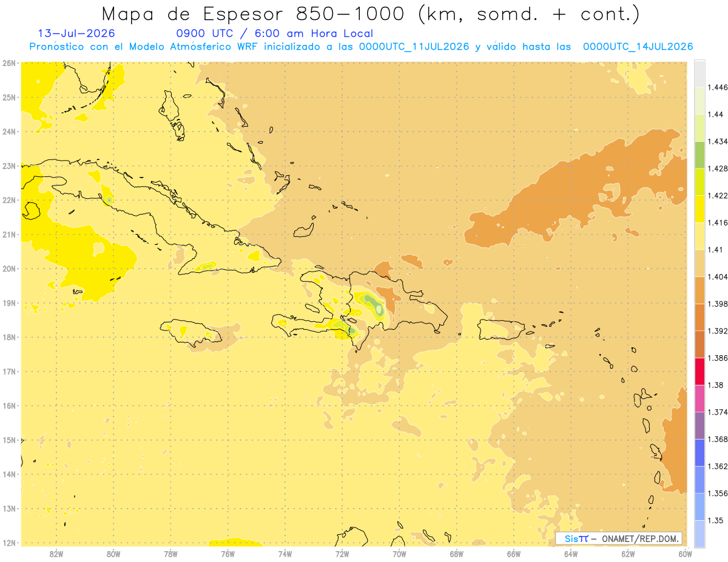
Task: Select the latitude label '17N'
Action: pyautogui.click(x=9, y=371)
